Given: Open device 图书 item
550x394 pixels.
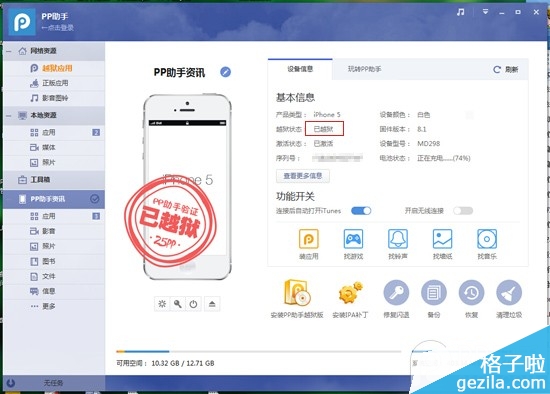Looking at the screenshot, I should [54, 261].
